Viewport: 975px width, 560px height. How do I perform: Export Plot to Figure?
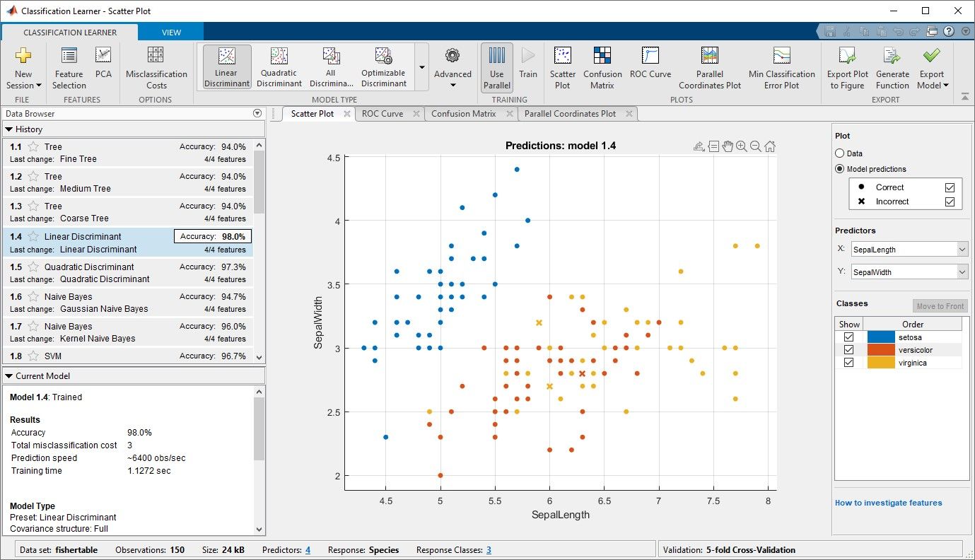coord(847,68)
